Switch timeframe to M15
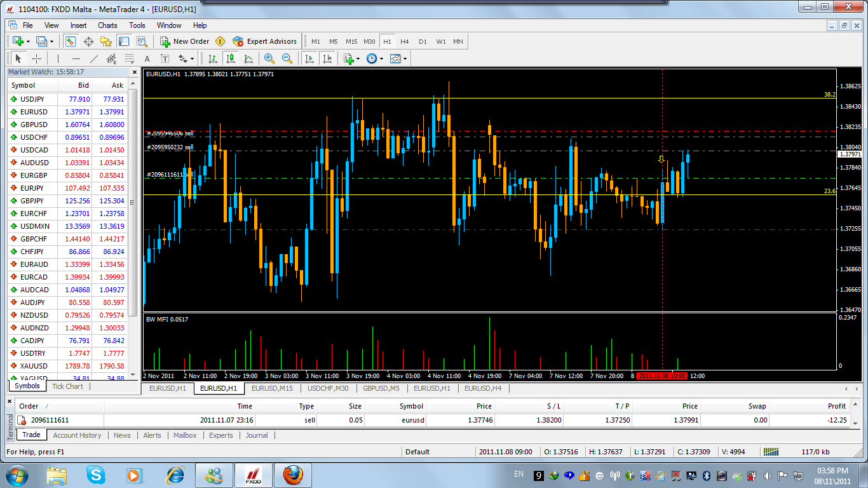The image size is (868, 488). pyautogui.click(x=351, y=41)
